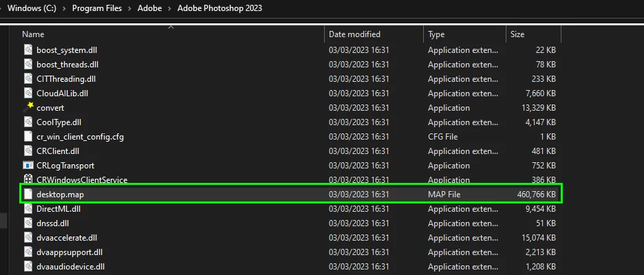Click the 1 KB size of cr_win_client_config.cfg

click(x=548, y=137)
